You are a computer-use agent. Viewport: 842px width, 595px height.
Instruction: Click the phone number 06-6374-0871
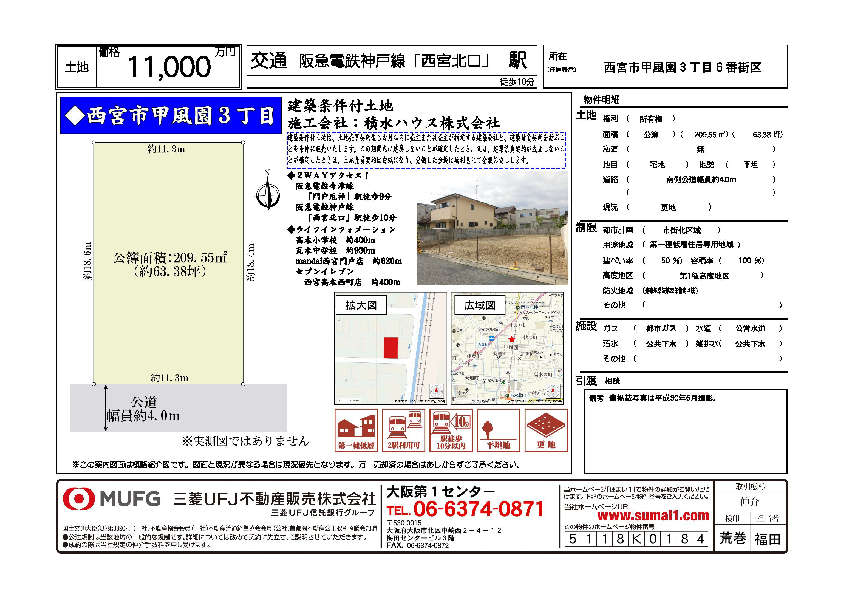click(x=479, y=509)
